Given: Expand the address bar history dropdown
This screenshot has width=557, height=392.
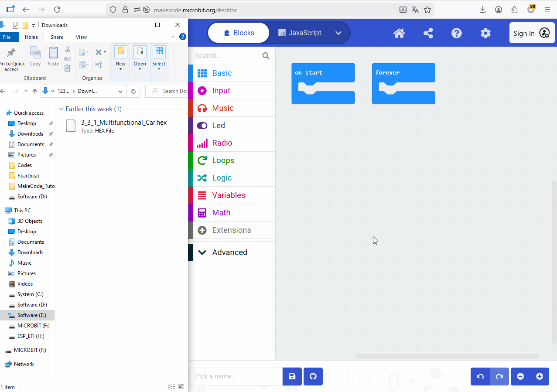Looking at the screenshot, I should (121, 91).
